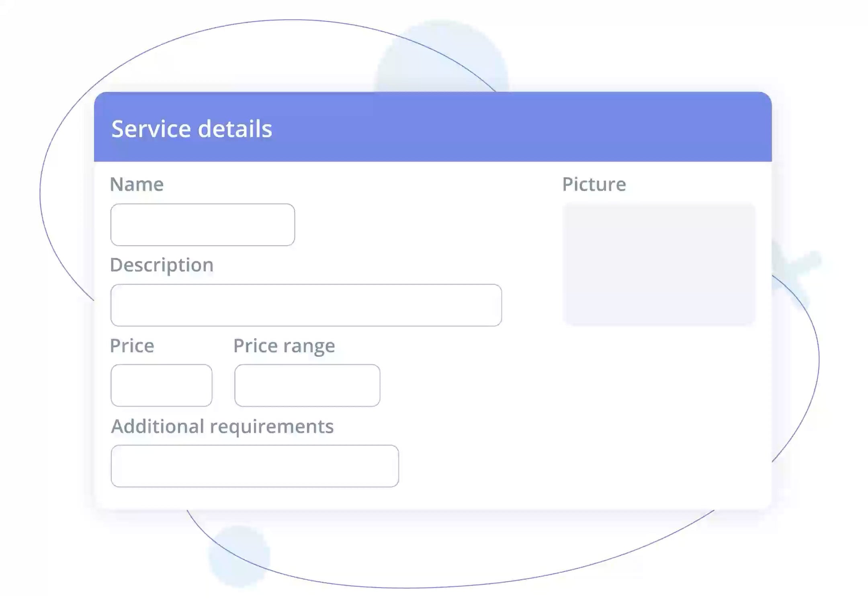Click the "Additional requirements" label
This screenshot has width=868, height=600.
coord(222,426)
